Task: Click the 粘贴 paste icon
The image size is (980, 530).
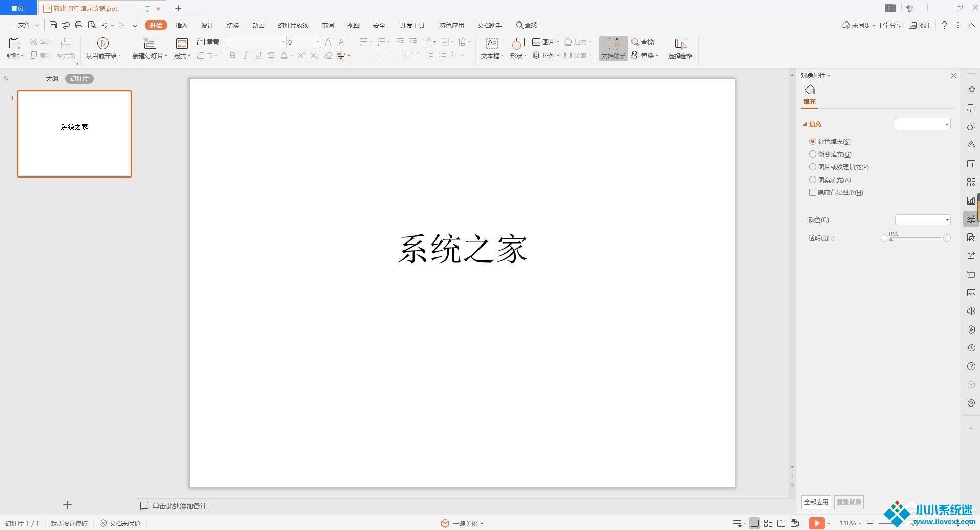Action: (x=14, y=43)
